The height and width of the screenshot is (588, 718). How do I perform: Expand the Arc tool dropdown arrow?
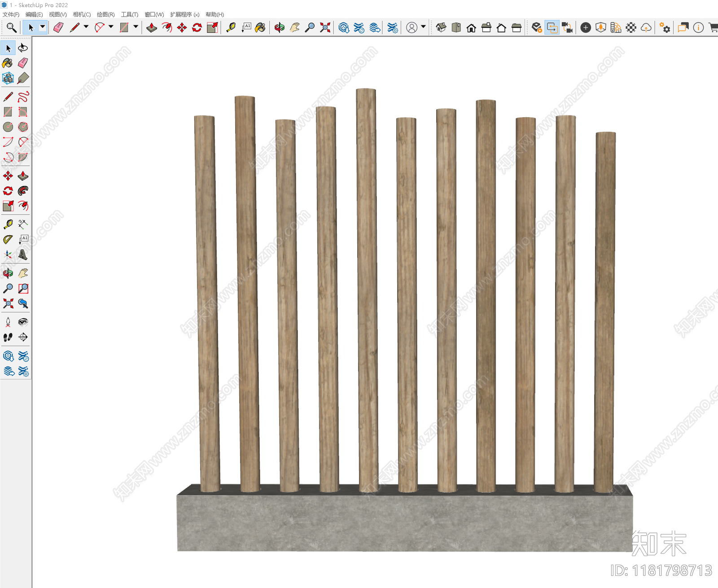coord(111,27)
